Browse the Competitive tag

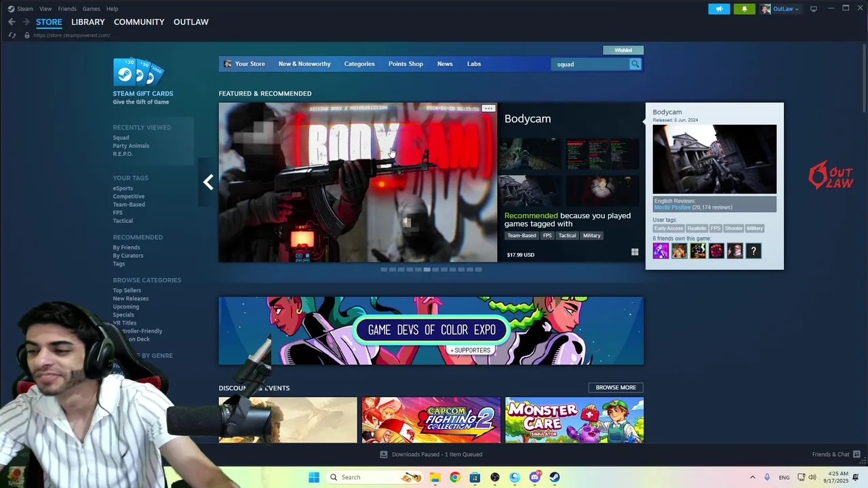128,197
